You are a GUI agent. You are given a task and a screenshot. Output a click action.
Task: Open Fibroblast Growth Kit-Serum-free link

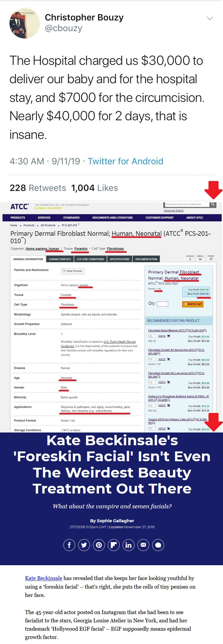(176, 352)
